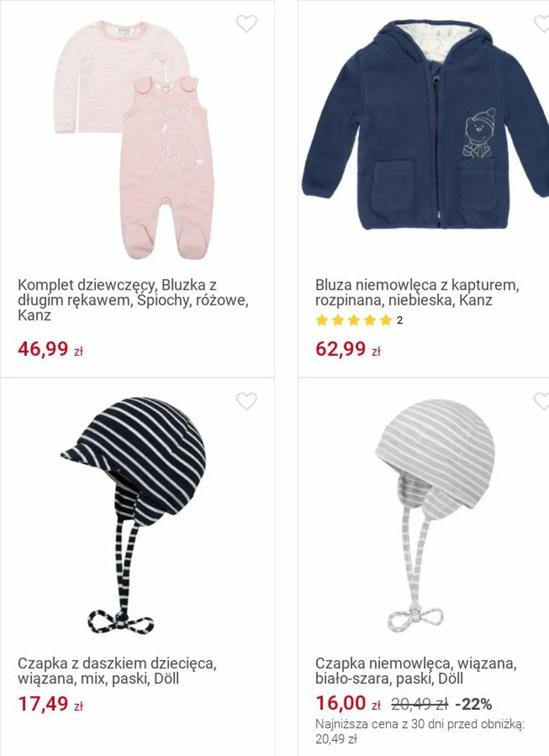Save the striped visor cap with heart icon
The height and width of the screenshot is (756, 549).
(246, 401)
